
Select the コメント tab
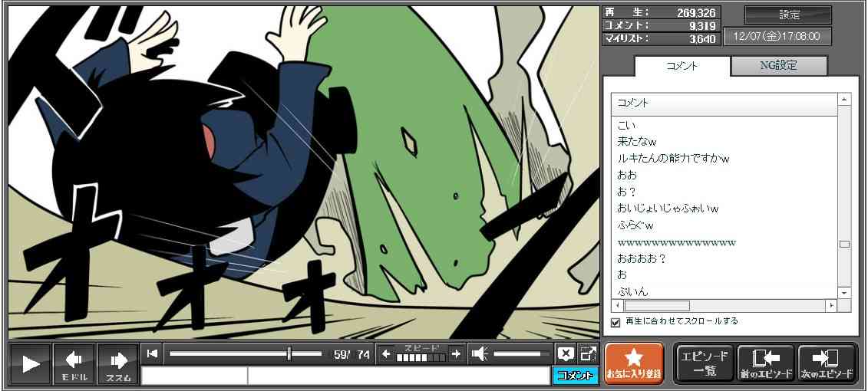coord(682,66)
